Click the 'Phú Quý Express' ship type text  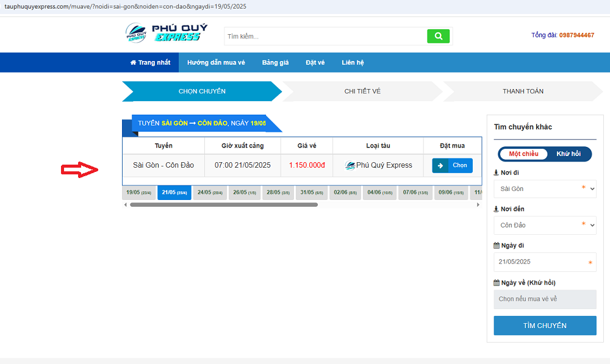coord(384,165)
